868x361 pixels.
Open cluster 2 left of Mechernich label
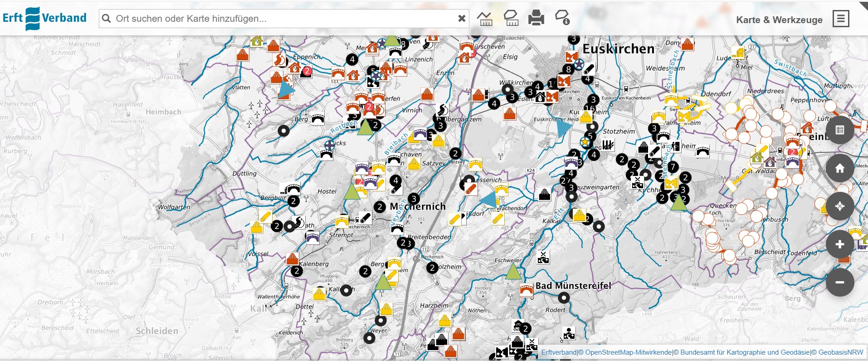(380, 207)
